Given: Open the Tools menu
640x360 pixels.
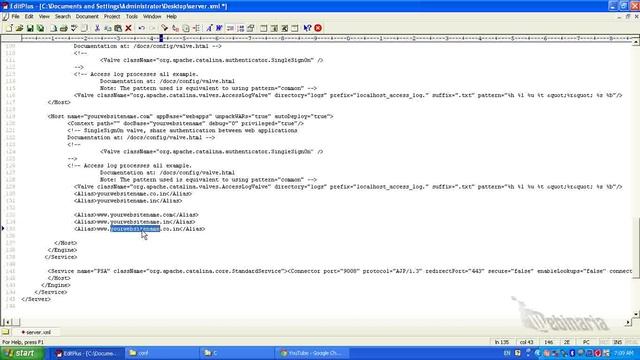Looking at the screenshot, I should pyautogui.click(x=131, y=16).
